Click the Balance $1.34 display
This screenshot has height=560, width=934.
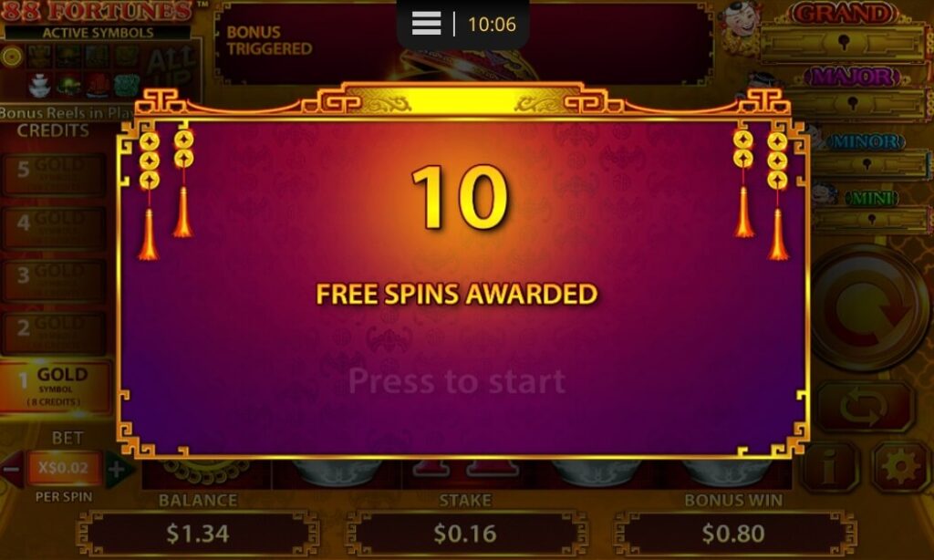click(x=198, y=533)
